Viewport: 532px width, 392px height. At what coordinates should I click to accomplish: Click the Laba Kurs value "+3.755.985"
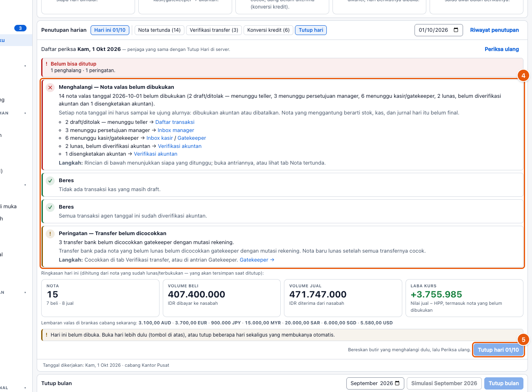(x=436, y=295)
